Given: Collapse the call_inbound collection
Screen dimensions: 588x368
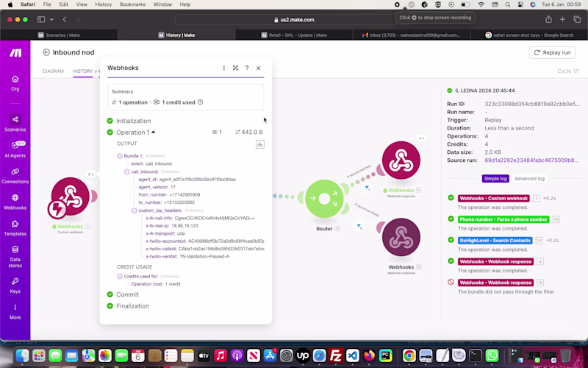Looking at the screenshot, I should pyautogui.click(x=126, y=171).
